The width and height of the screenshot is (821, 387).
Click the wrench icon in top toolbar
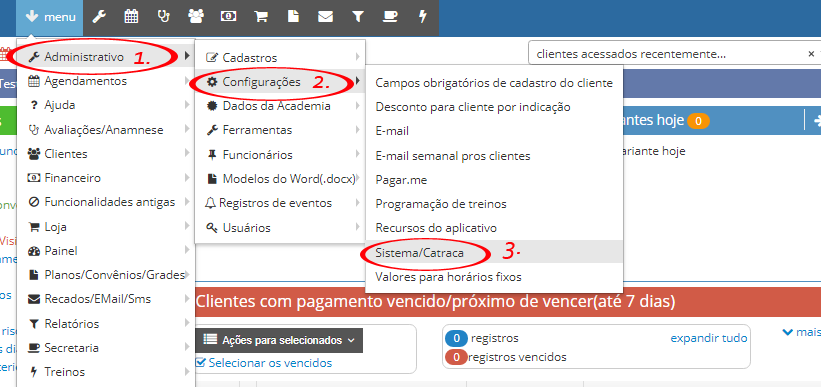99,17
